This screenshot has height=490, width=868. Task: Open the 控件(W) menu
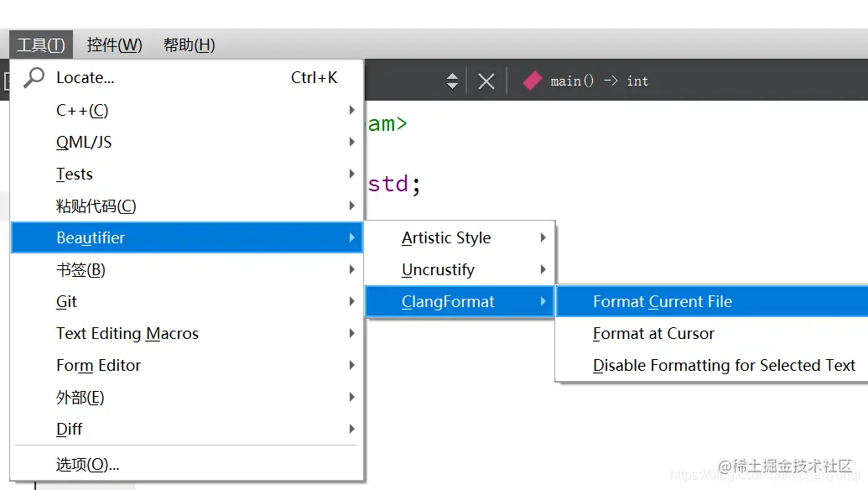point(115,44)
